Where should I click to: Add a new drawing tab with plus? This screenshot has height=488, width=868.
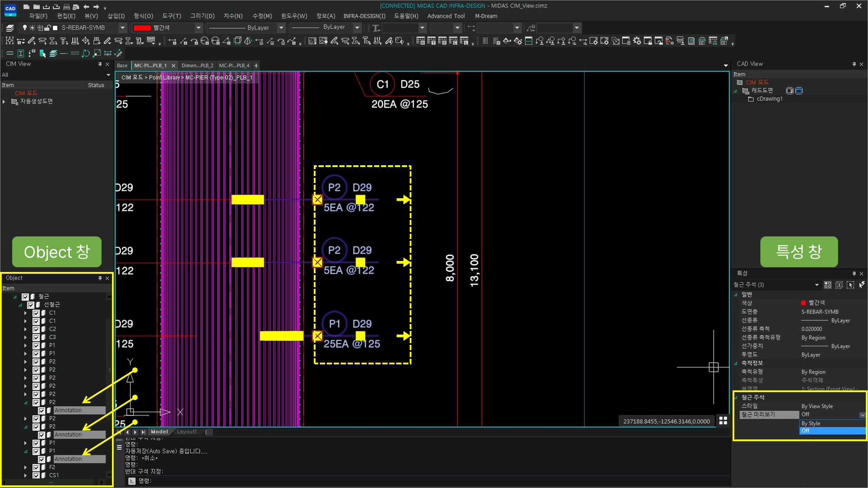pos(256,66)
